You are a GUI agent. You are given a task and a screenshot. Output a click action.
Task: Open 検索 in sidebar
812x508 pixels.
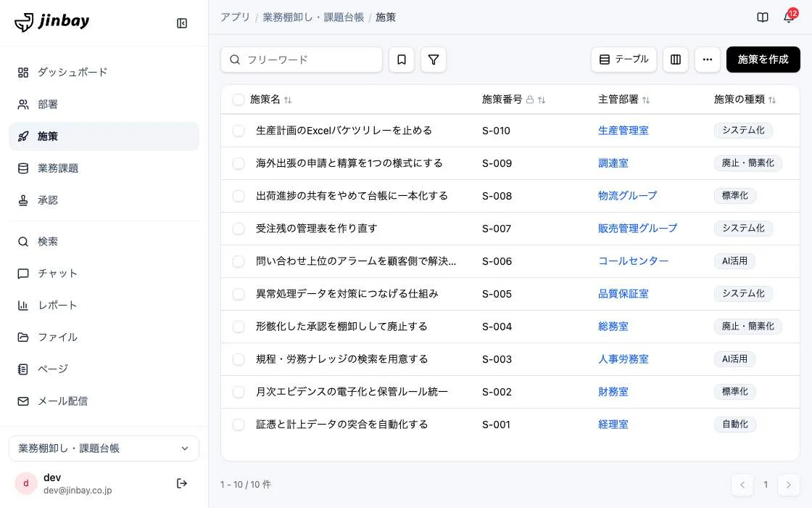(x=104, y=242)
